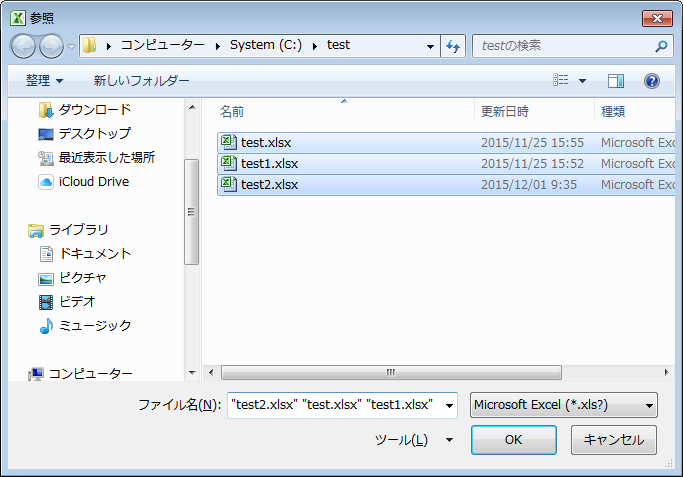Image resolution: width=683 pixels, height=477 pixels.
Task: Click the search magnifier icon
Action: (x=661, y=46)
